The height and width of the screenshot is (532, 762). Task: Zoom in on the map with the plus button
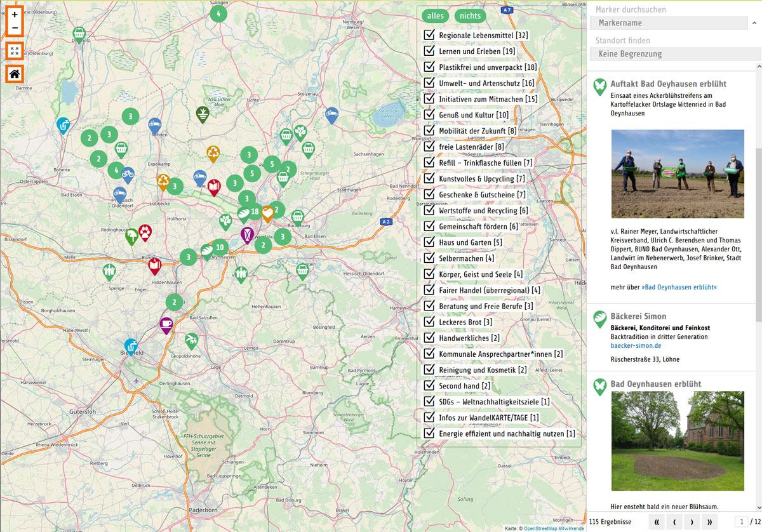point(15,14)
